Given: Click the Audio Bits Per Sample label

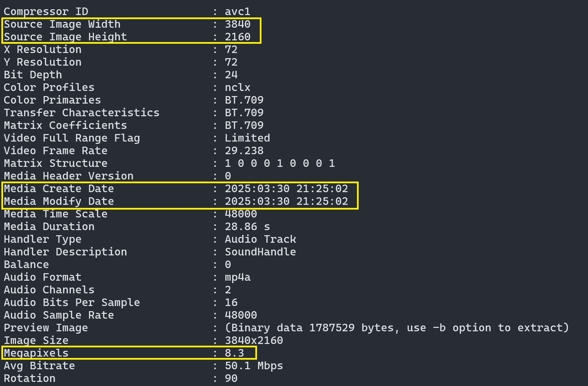Looking at the screenshot, I should (x=72, y=303).
